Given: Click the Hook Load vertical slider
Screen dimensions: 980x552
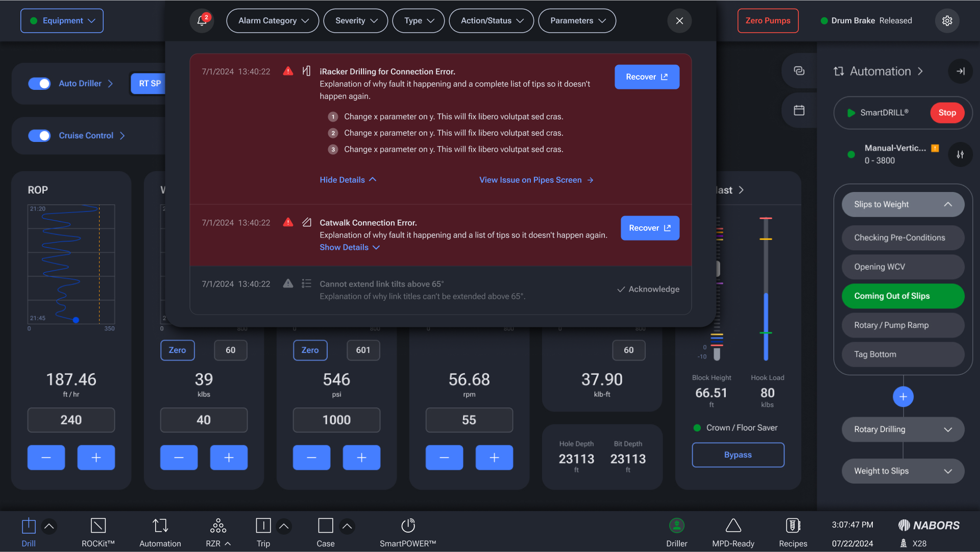Looking at the screenshot, I should click(x=766, y=289).
